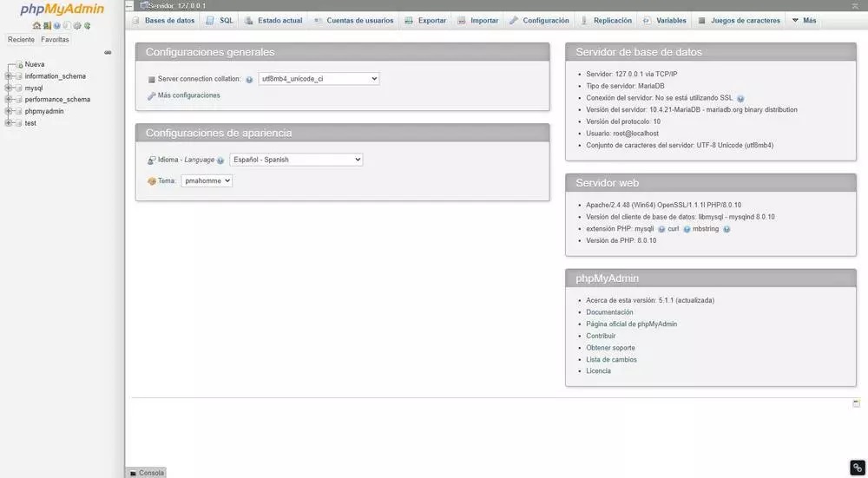Switch to the Reciente tables list
868x478 pixels.
coord(21,40)
